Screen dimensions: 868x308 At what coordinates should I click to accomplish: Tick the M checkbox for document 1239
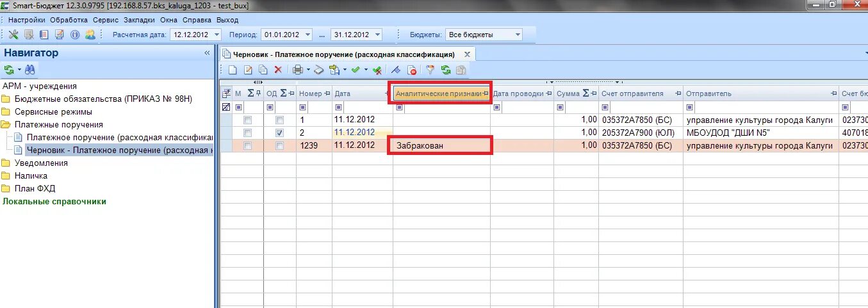(x=247, y=145)
